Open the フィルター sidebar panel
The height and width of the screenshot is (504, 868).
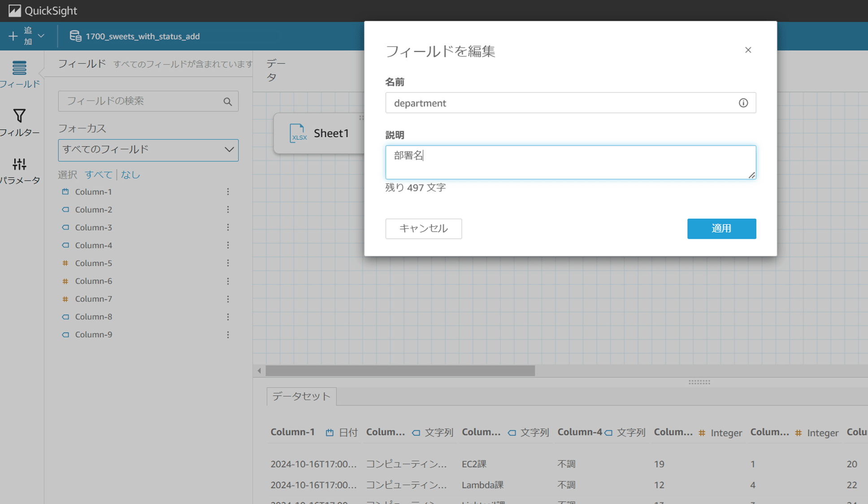pos(19,122)
